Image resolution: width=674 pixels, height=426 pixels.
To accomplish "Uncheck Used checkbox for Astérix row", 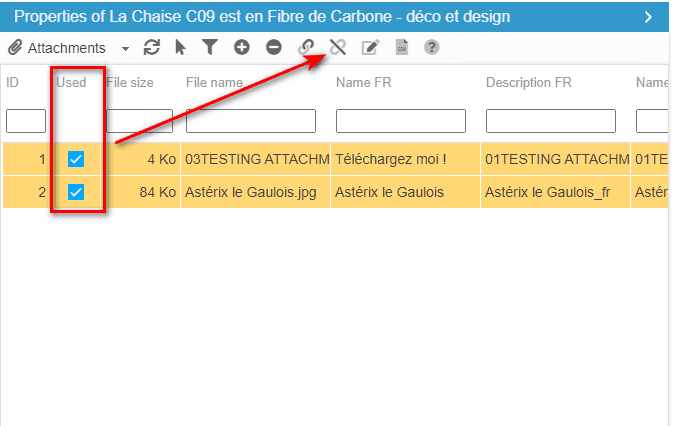I will [76, 192].
